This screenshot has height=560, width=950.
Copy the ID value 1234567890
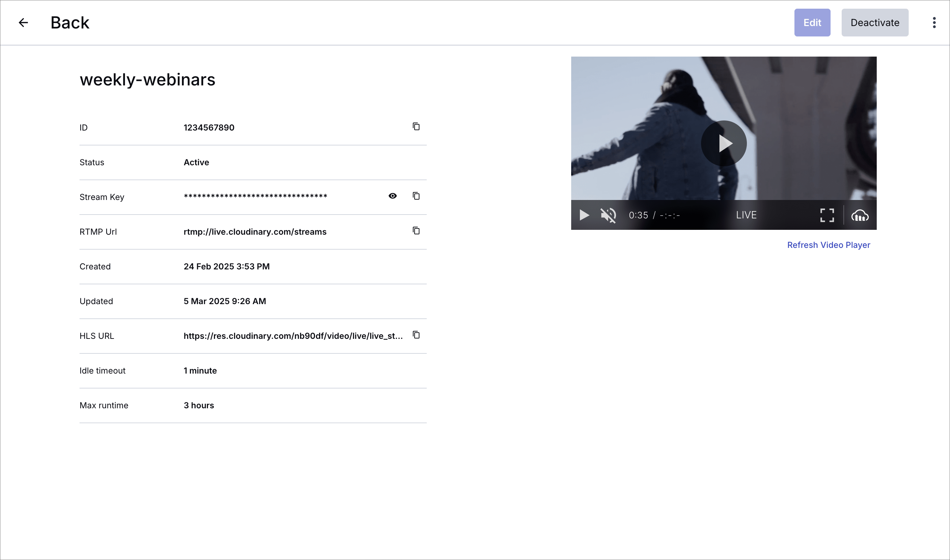[x=416, y=126]
